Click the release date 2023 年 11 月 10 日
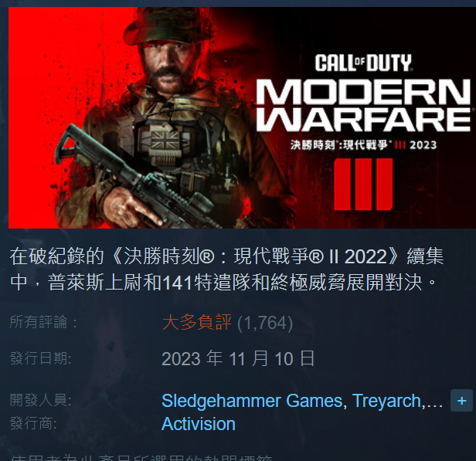The width and height of the screenshot is (476, 461). tap(238, 358)
